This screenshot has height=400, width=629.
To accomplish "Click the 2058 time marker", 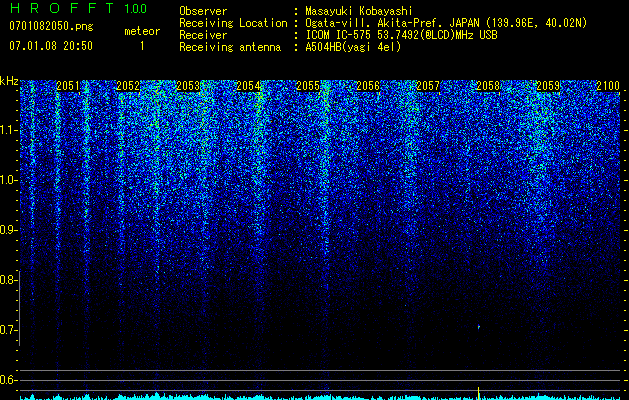I will click(488, 85).
